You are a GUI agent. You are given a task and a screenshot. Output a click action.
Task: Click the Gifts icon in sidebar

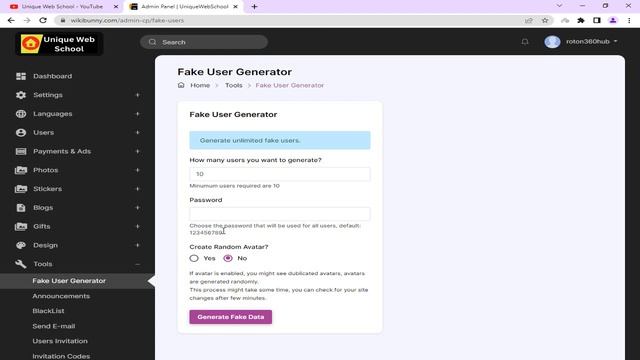pyautogui.click(x=21, y=227)
